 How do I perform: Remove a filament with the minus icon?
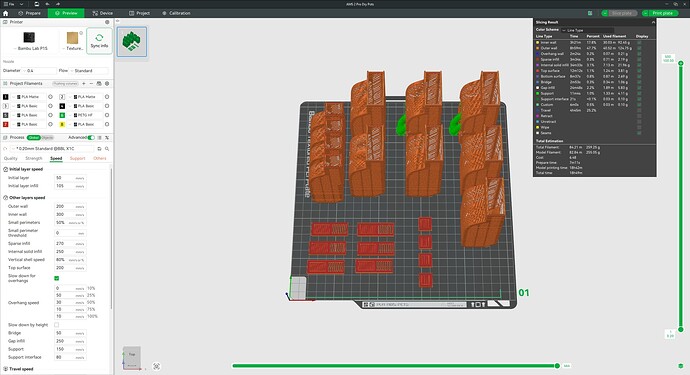tap(91, 84)
